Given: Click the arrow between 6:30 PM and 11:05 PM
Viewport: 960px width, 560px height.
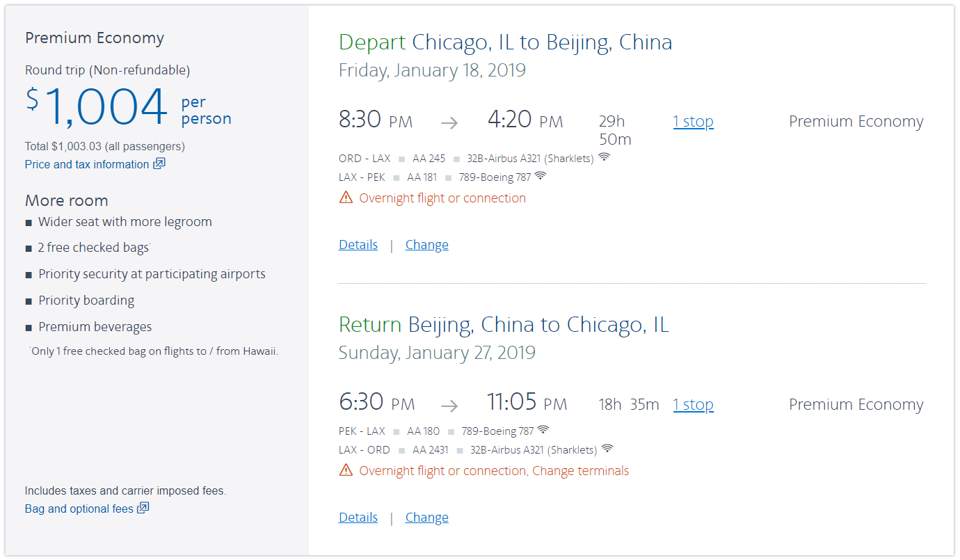Looking at the screenshot, I should [450, 406].
